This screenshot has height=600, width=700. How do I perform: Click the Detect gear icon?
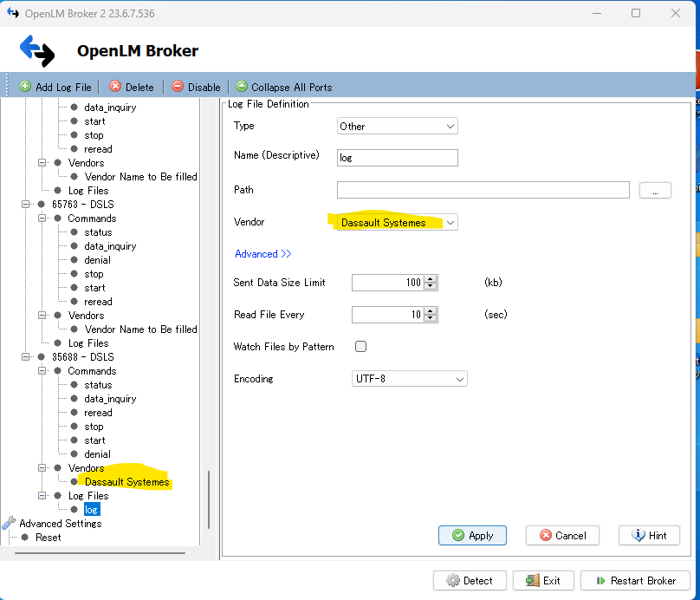click(x=453, y=580)
